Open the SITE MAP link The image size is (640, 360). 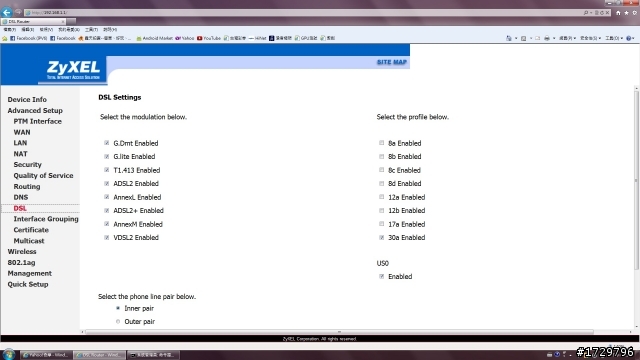[391, 62]
